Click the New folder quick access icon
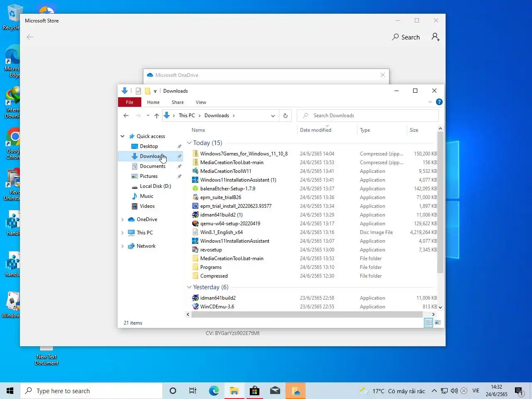Screen dimensions: 532x399 tap(148, 91)
